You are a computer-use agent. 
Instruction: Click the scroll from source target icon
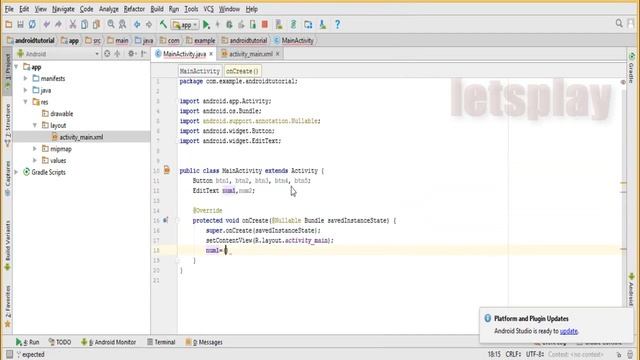tap(107, 53)
